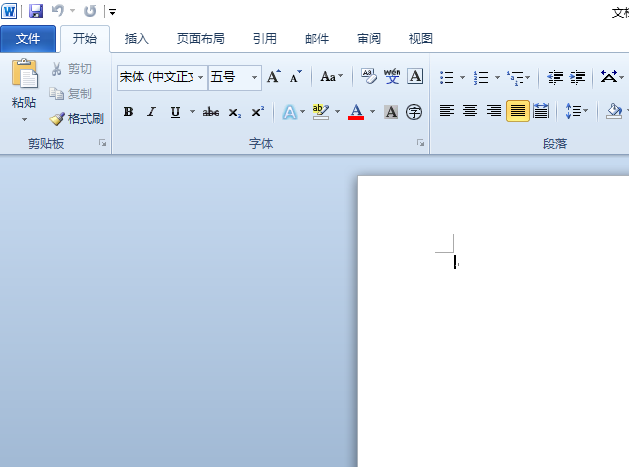The height and width of the screenshot is (467, 629).
Task: Click the line spacing icon
Action: coord(573,111)
